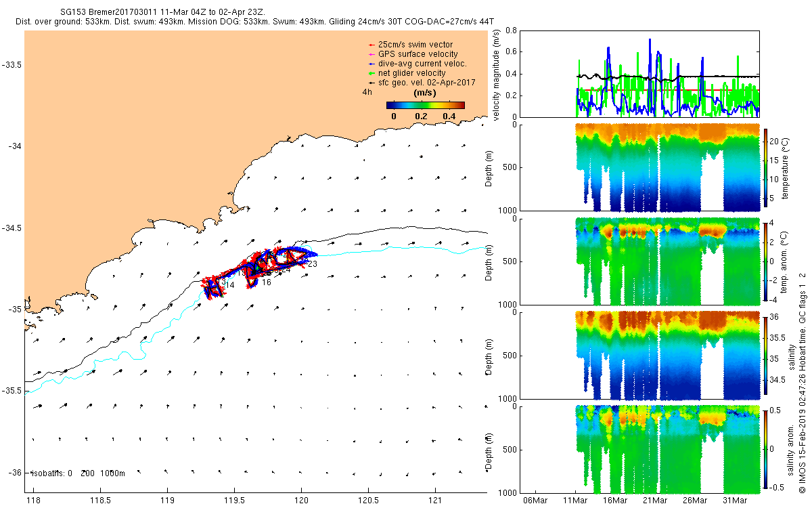
Task: Click the dive number 16 label on map
Action: (267, 282)
